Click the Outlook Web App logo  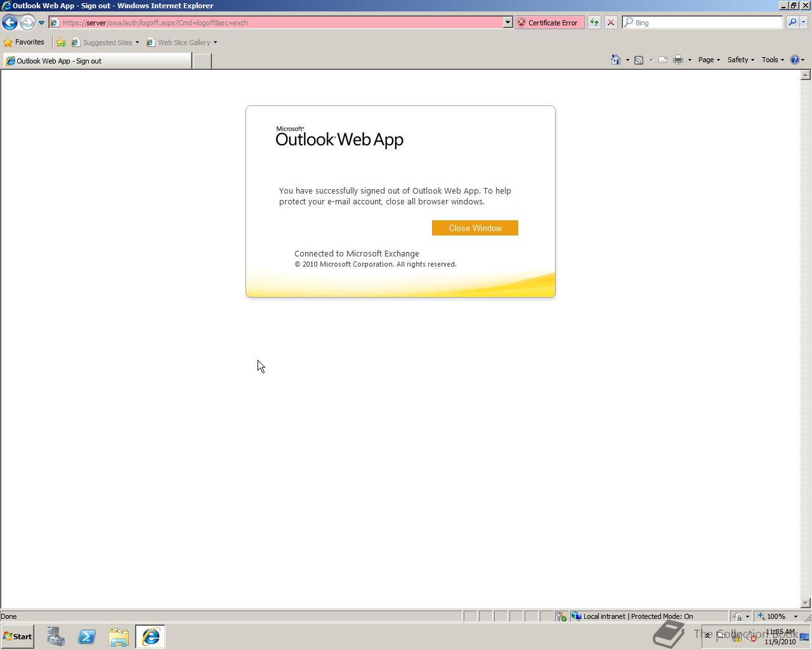(339, 136)
